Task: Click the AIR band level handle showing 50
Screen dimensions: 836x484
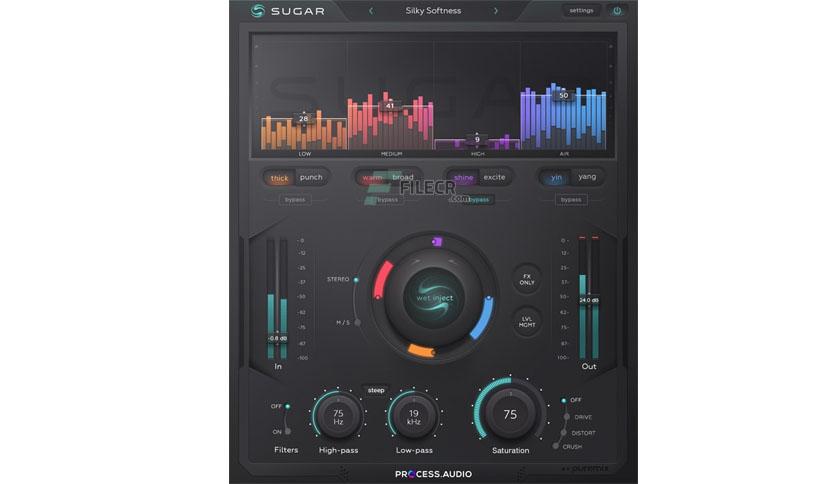Action: [564, 95]
